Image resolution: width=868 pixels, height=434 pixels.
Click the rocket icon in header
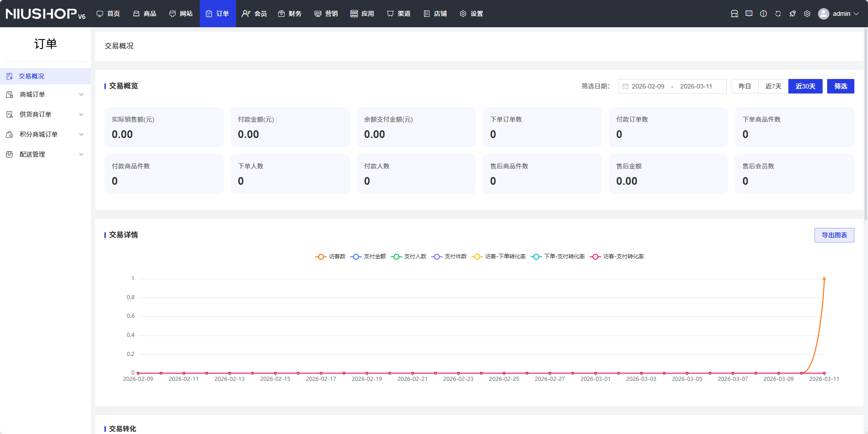[x=793, y=14]
